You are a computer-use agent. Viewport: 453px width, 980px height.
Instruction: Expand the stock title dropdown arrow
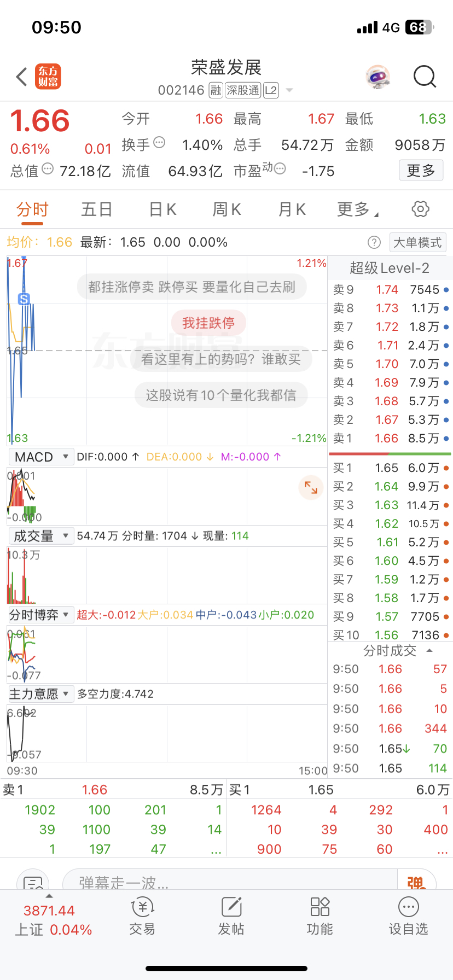point(289,90)
